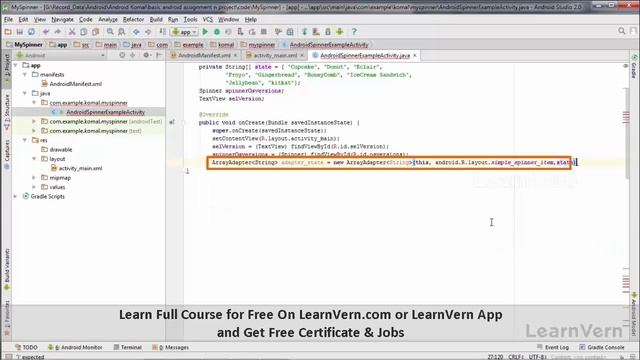Viewport: 640px width, 360px height.
Task: Click the MySpinner breadcrumb
Action: pos(24,44)
